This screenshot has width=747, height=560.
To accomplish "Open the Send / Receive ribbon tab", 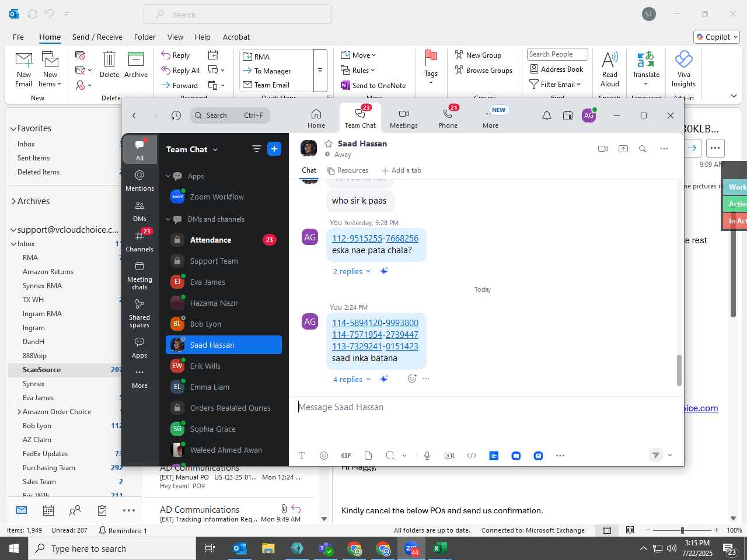I will point(97,37).
